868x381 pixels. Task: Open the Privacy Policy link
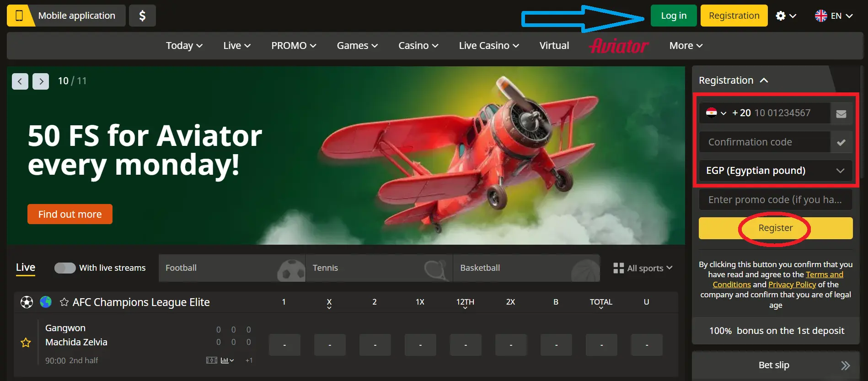792,284
